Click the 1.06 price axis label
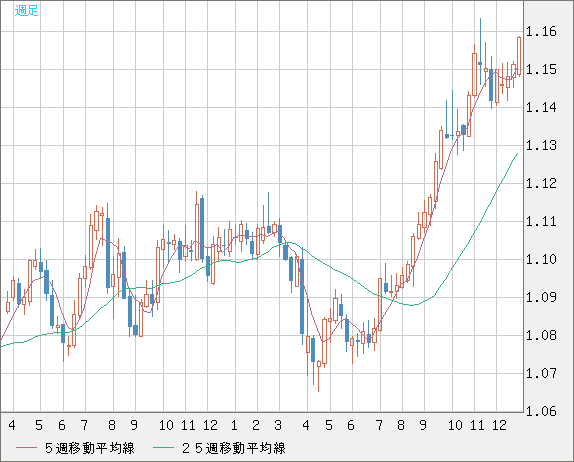574x462 pixels. tap(541, 411)
